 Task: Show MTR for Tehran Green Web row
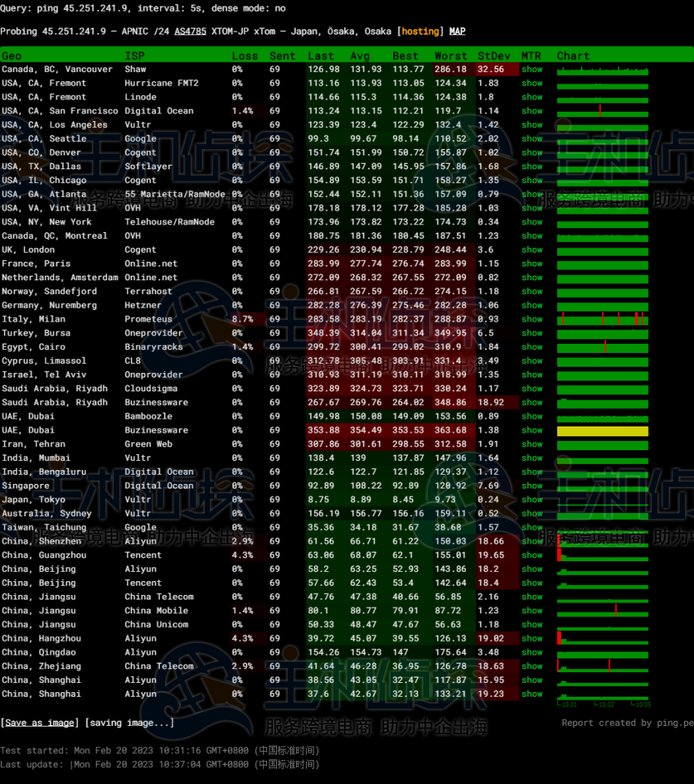532,444
